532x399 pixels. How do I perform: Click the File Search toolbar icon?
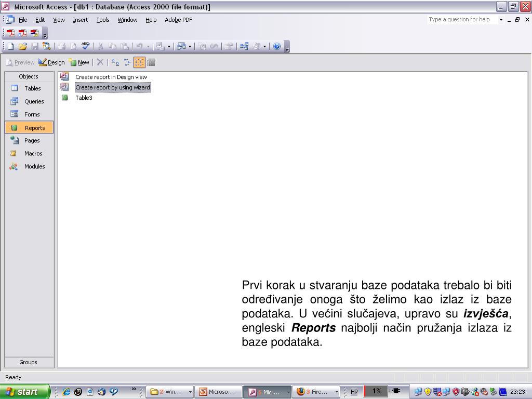tap(46, 46)
